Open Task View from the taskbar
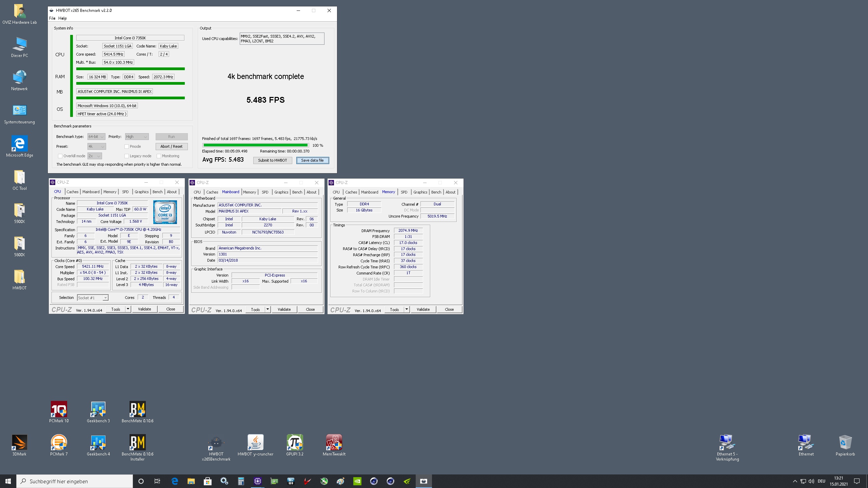The height and width of the screenshot is (488, 868). [x=157, y=481]
